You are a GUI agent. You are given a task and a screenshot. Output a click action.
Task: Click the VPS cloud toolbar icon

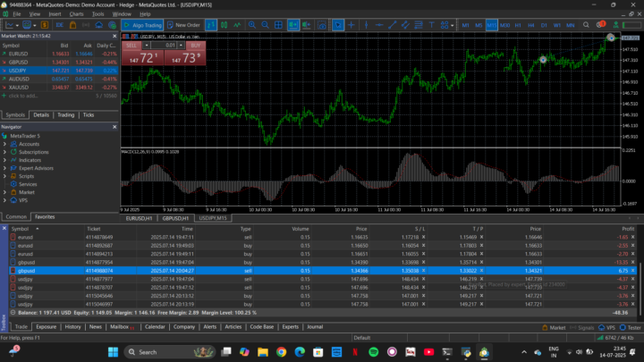click(99, 25)
